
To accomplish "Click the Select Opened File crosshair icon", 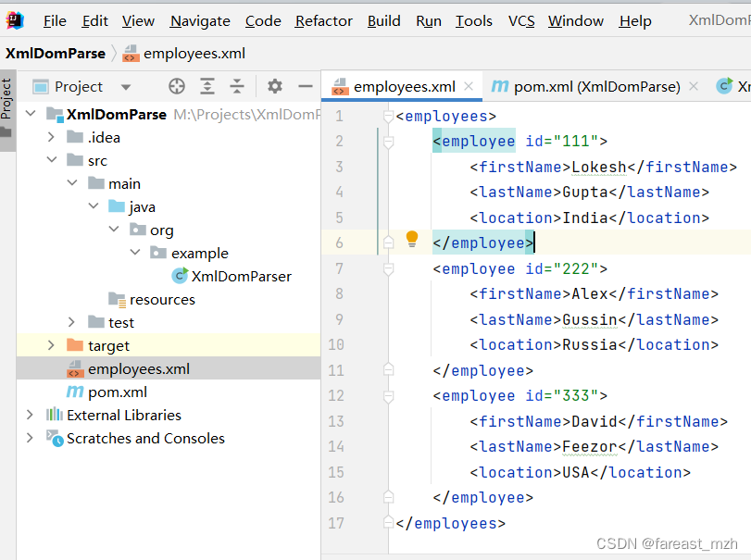I will pyautogui.click(x=175, y=86).
